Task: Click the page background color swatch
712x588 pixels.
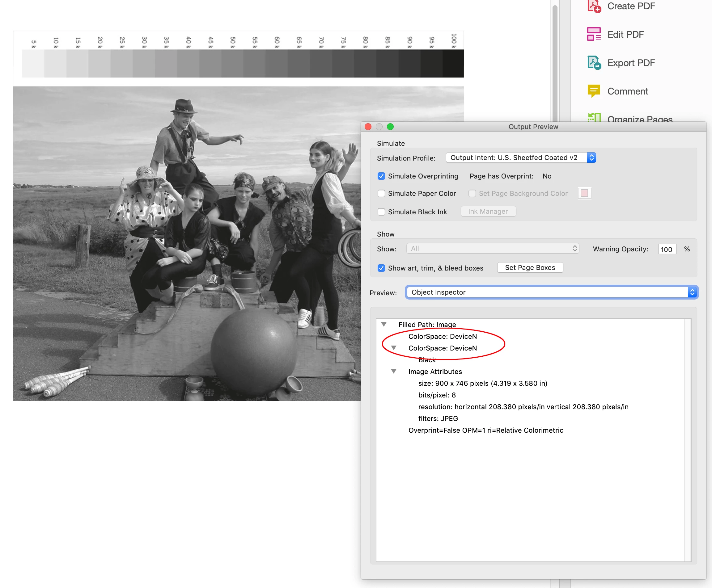Action: pos(584,193)
